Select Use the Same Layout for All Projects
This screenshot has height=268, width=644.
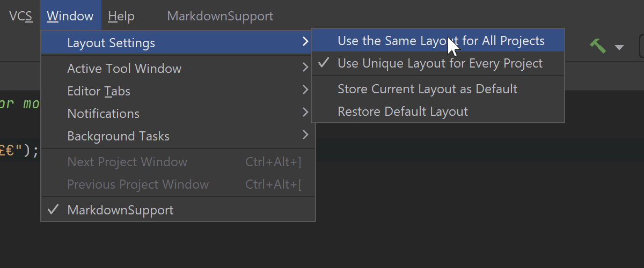point(441,41)
